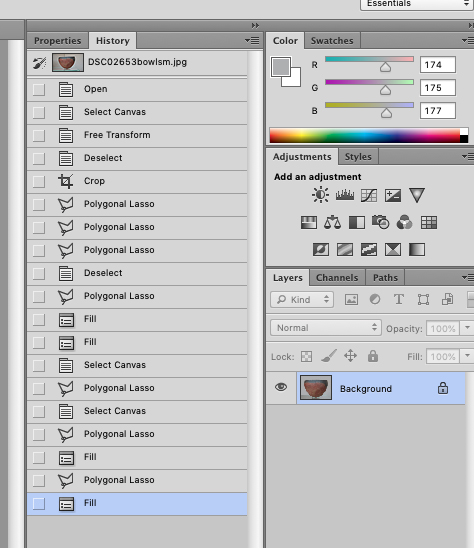Switch to the Swatches tab
This screenshot has width=474, height=548.
pyautogui.click(x=332, y=41)
